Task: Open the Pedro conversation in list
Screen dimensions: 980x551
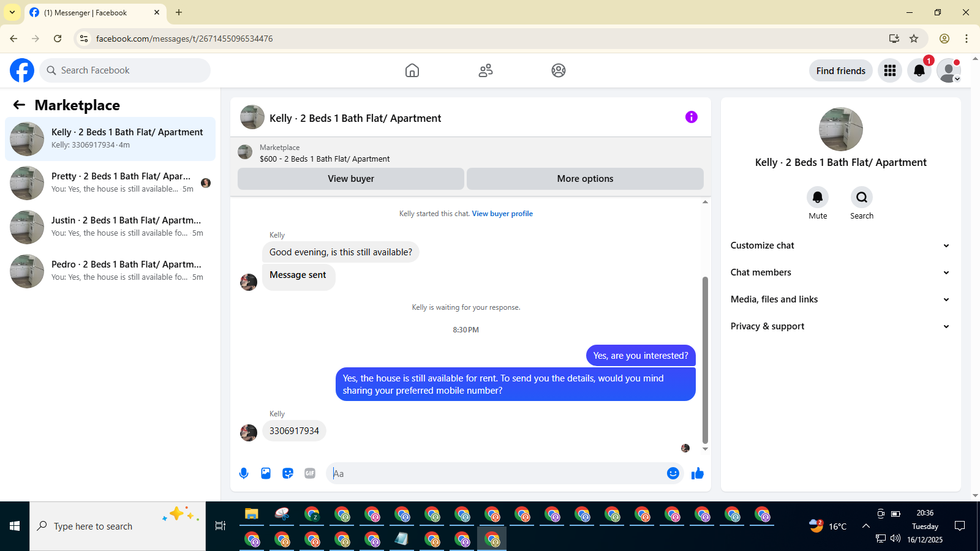Action: coord(110,271)
